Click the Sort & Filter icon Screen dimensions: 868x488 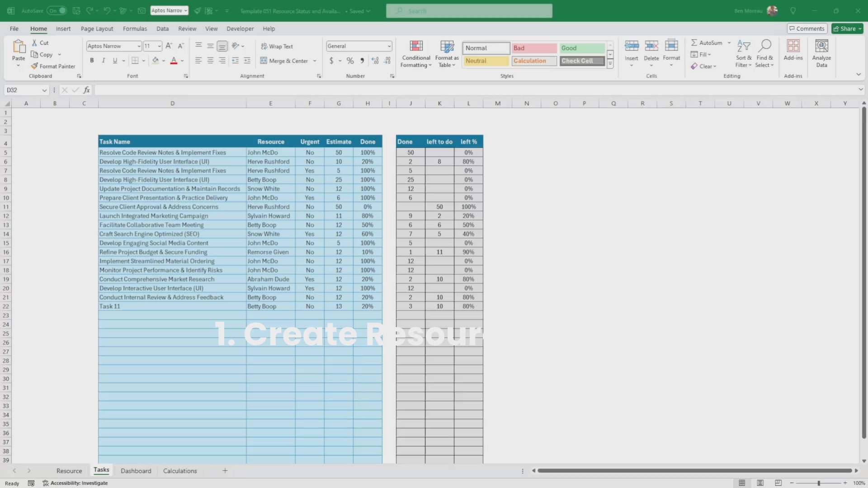[x=743, y=47]
